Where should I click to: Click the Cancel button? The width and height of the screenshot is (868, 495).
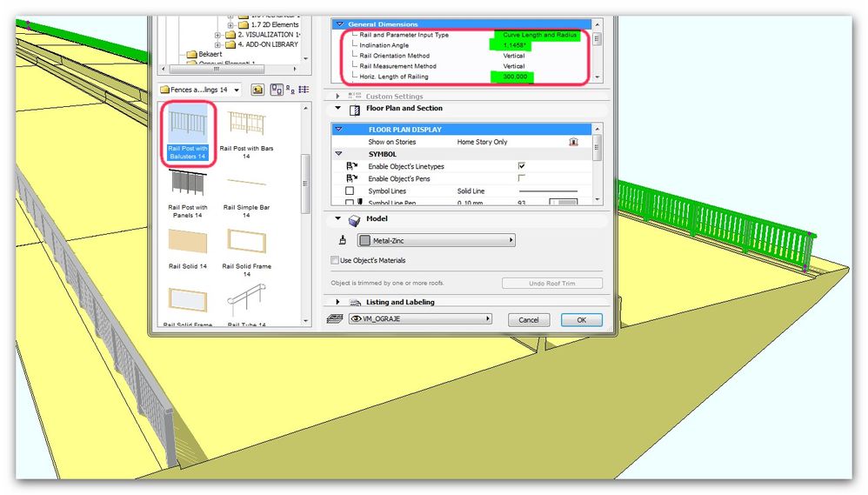coord(528,320)
